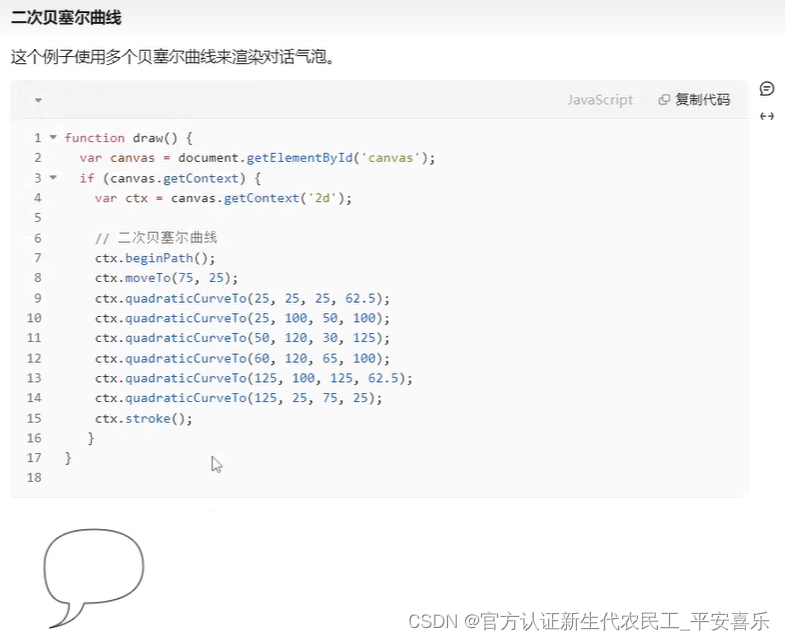Click line number 18
The width and height of the screenshot is (785, 641).
[x=34, y=478]
